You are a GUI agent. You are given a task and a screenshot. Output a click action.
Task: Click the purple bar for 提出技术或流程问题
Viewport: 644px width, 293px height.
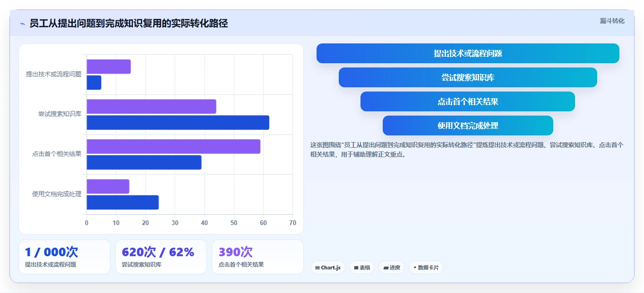click(109, 67)
